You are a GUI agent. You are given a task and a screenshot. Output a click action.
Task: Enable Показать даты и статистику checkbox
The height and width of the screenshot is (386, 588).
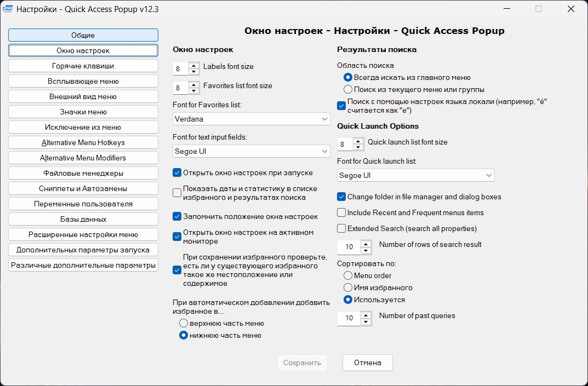click(177, 193)
